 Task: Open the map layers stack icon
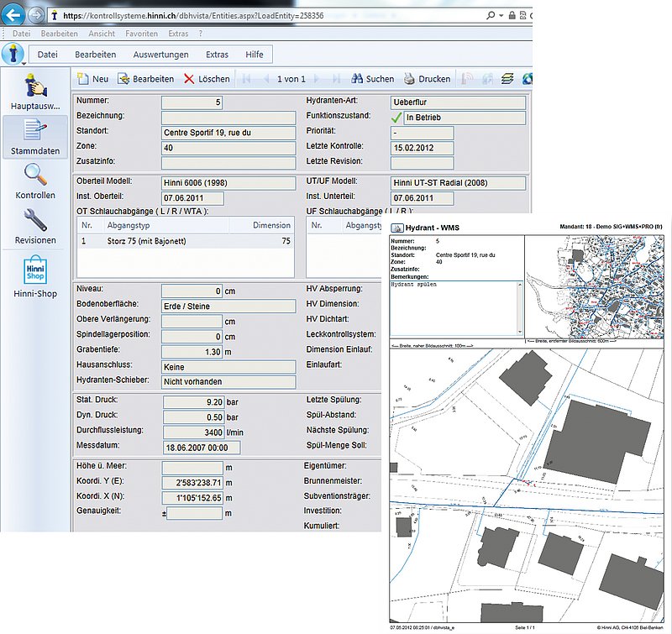tap(507, 79)
